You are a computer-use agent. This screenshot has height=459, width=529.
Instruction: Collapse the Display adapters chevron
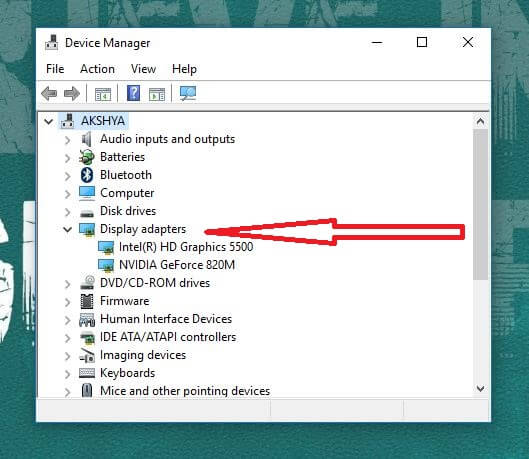pyautogui.click(x=67, y=230)
